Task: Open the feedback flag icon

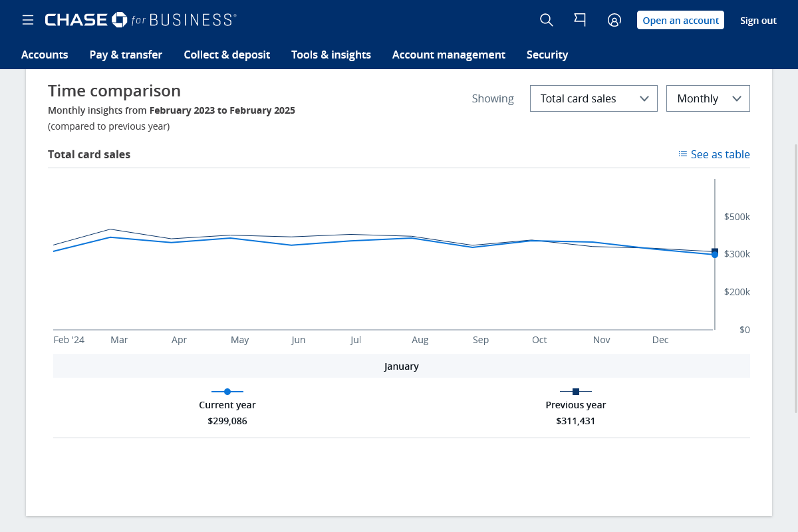Action: (x=579, y=20)
